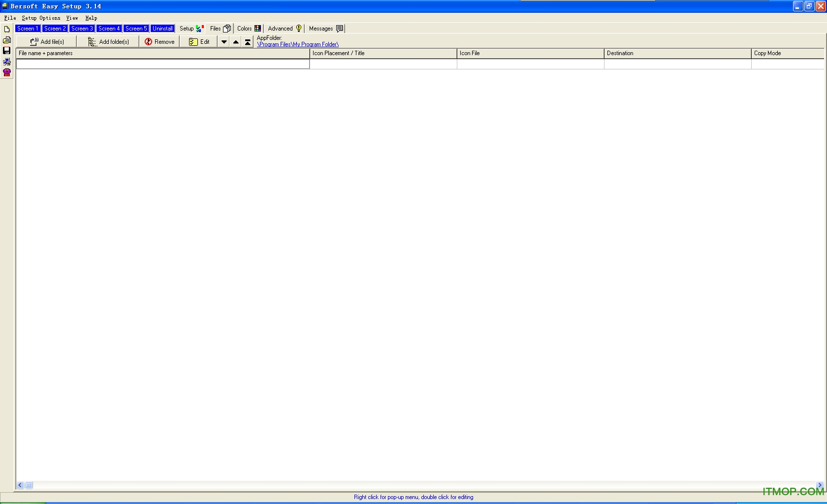Open the Help menu
827x504 pixels.
[x=91, y=18]
